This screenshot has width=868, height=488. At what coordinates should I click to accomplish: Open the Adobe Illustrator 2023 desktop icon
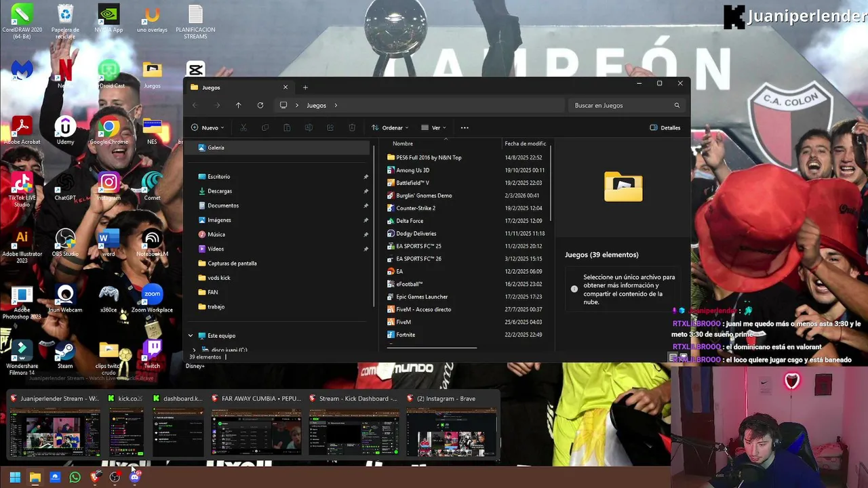[22, 246]
